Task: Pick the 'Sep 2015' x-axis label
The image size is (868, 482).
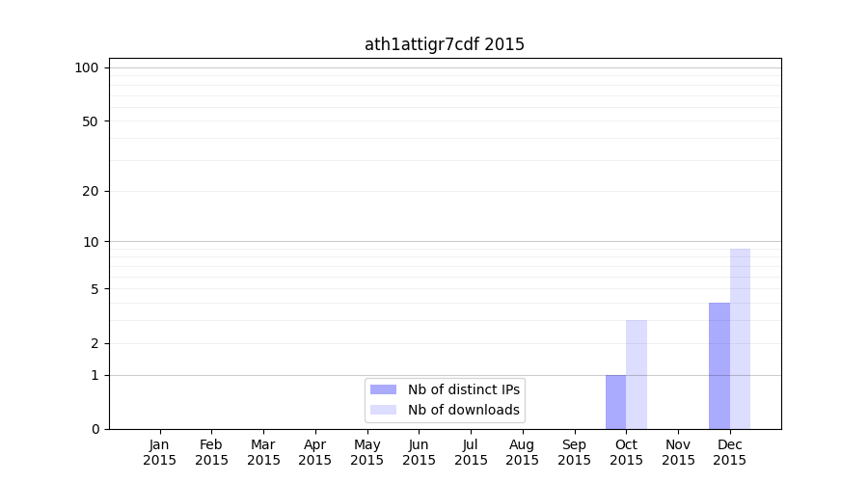Action: coord(574,452)
